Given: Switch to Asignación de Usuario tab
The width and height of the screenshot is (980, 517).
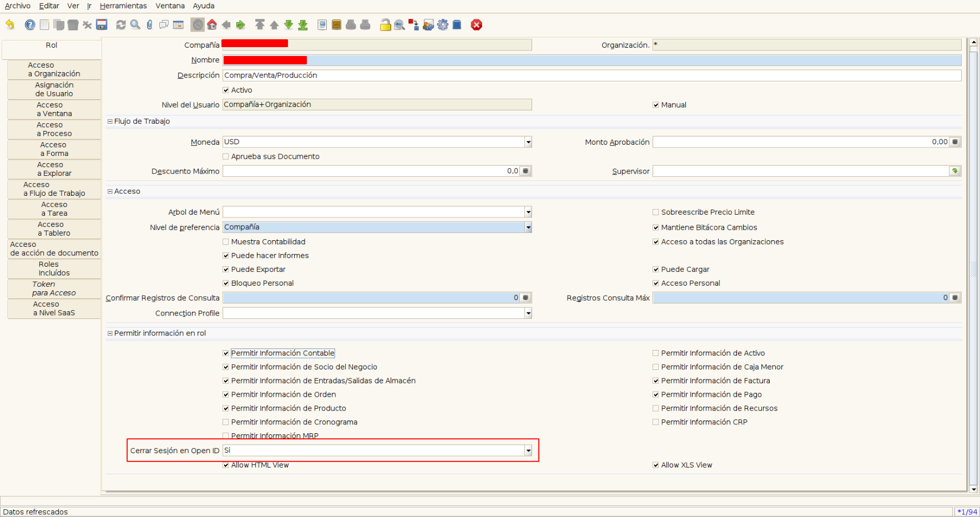Looking at the screenshot, I should point(54,89).
